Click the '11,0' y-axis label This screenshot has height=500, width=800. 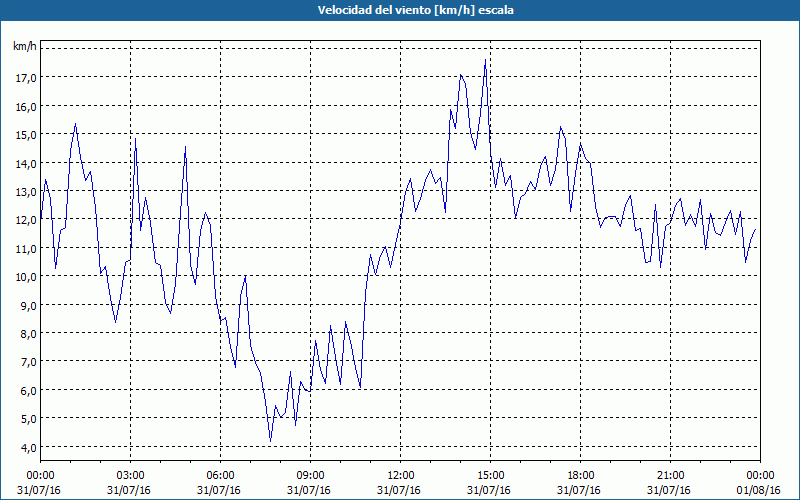pyautogui.click(x=26, y=248)
